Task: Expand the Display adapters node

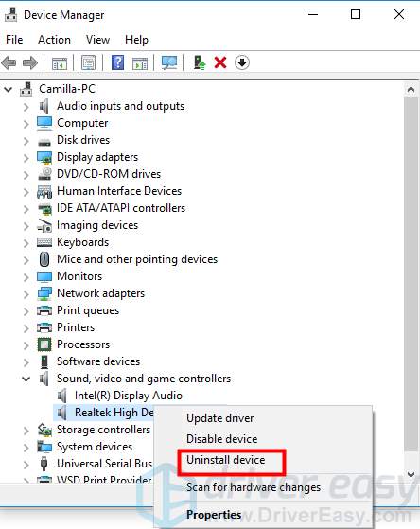Action: click(26, 158)
